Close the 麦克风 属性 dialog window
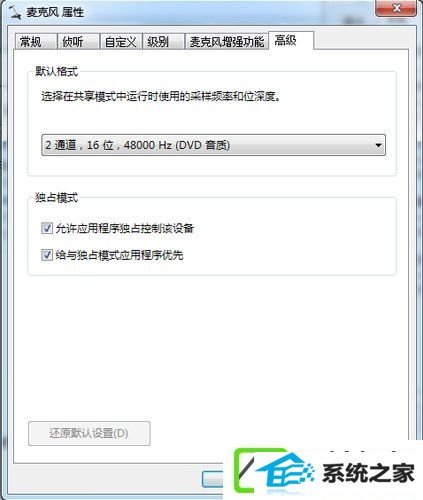Screen dimensions: 423x500 click(396, 8)
